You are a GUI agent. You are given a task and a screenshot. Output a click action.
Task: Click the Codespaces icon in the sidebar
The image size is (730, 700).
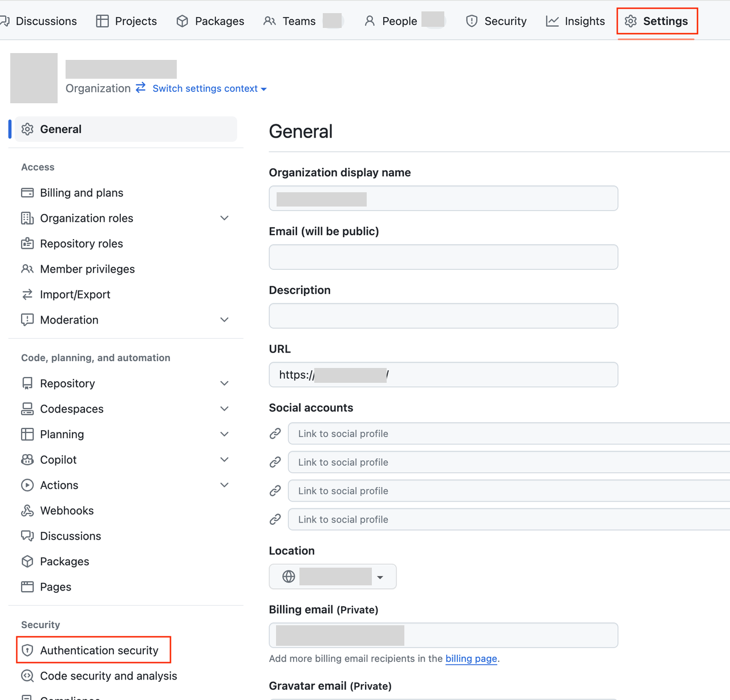coord(27,408)
